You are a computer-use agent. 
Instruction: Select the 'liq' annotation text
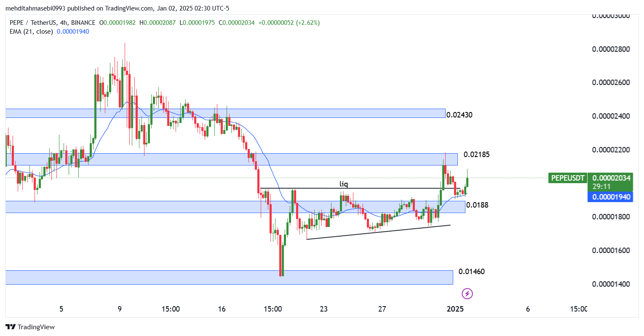[344, 184]
